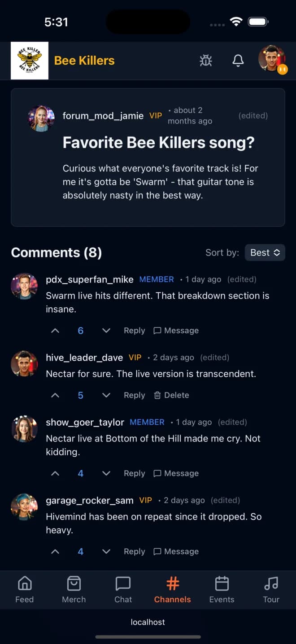Upvote garage_rocker_sam's comment
296x644 pixels.
click(x=55, y=551)
